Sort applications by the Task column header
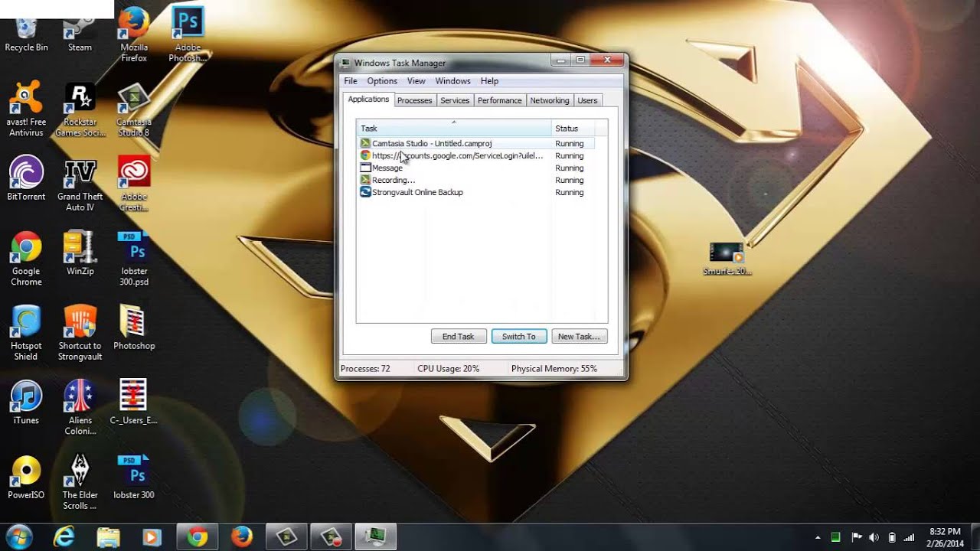The image size is (980, 551). click(x=454, y=128)
